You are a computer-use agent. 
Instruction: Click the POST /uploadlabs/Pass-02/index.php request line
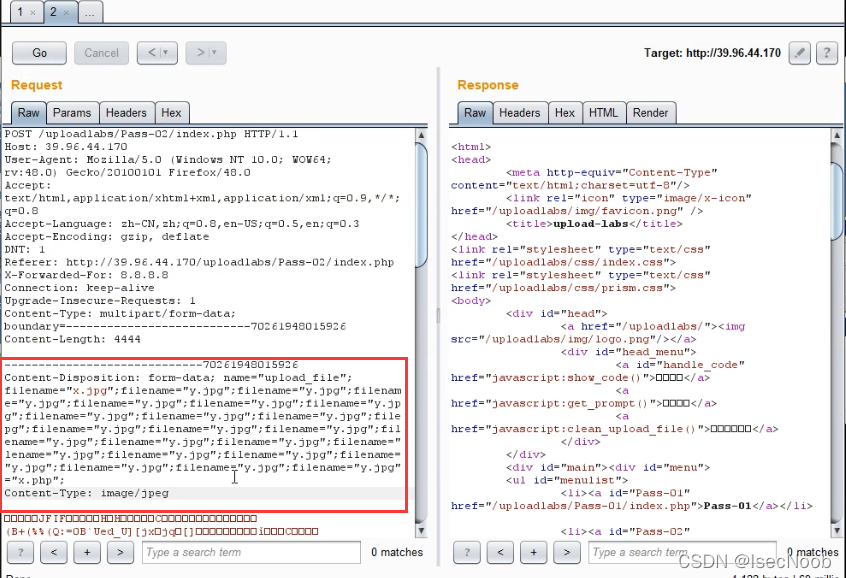pos(151,134)
